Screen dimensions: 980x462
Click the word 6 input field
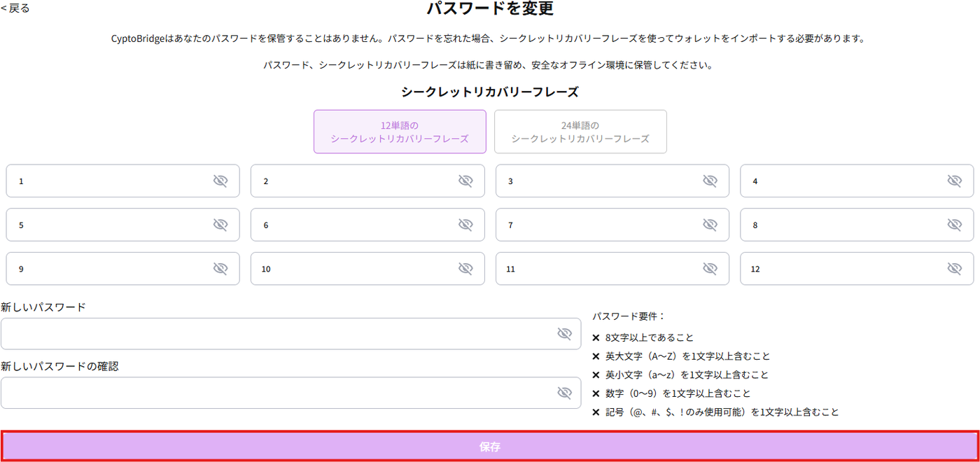point(367,225)
